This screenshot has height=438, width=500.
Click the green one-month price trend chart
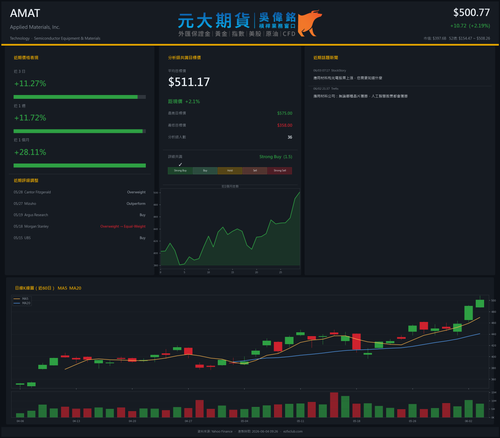pos(230,229)
